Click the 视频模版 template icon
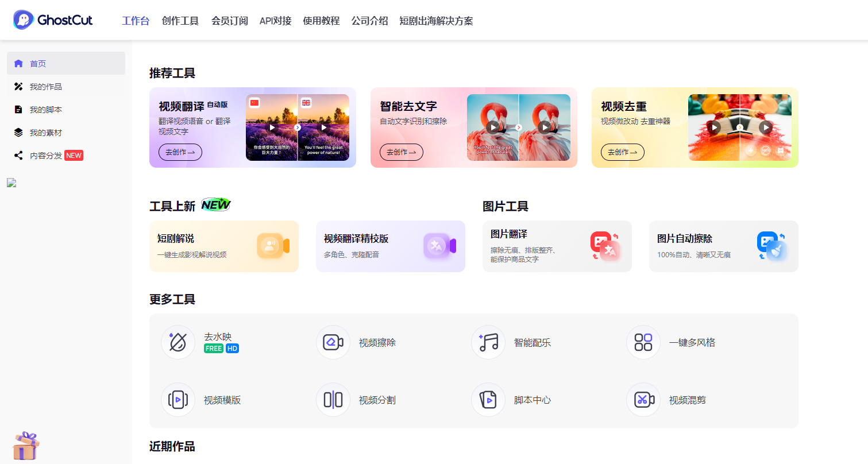Viewport: 868px width, 464px height. 178,400
